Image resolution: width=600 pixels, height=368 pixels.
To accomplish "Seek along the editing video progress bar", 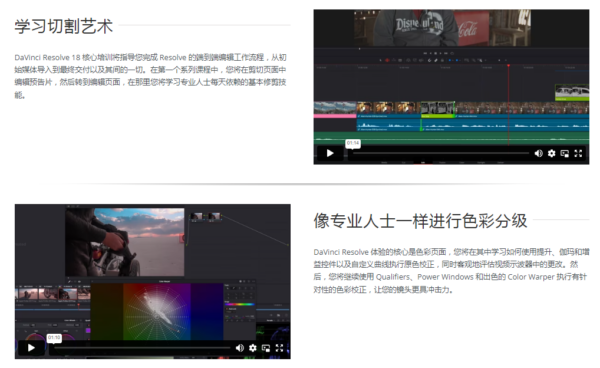I will (440, 153).
